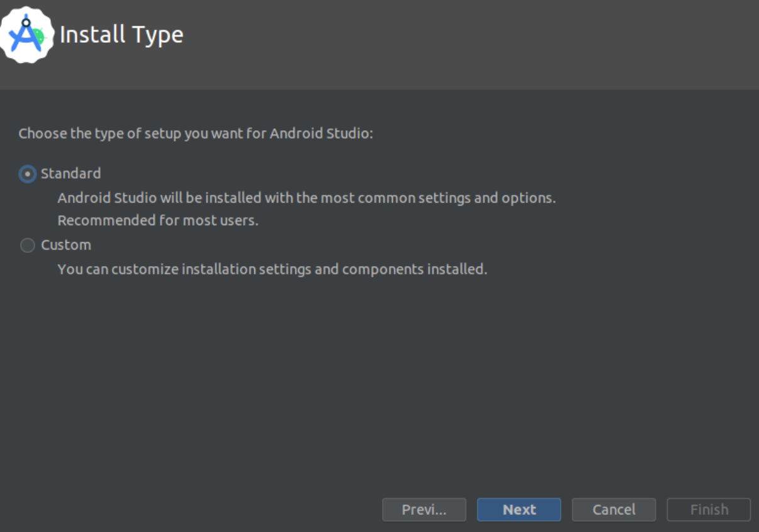Select the Standard radio button
759x532 pixels.
click(x=28, y=174)
